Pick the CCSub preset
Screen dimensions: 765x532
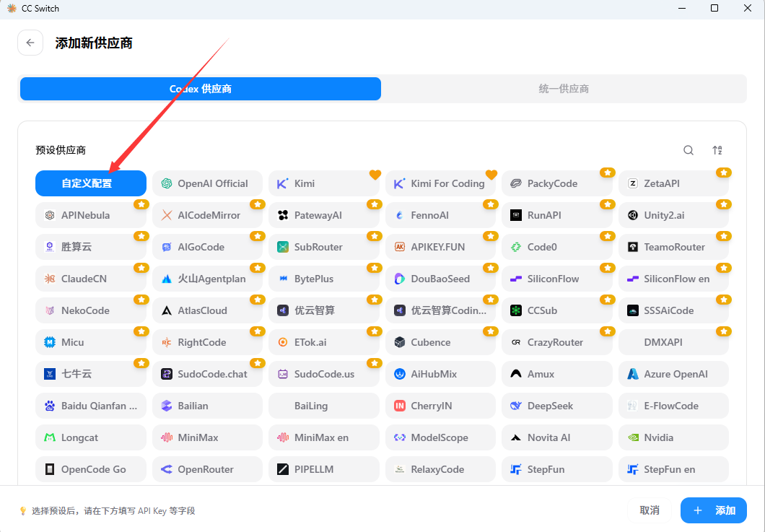click(557, 310)
